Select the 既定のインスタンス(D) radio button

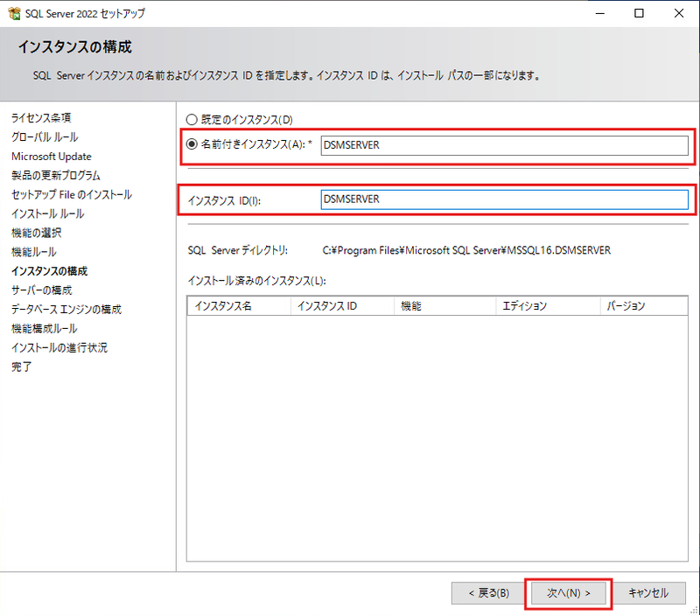click(x=192, y=120)
